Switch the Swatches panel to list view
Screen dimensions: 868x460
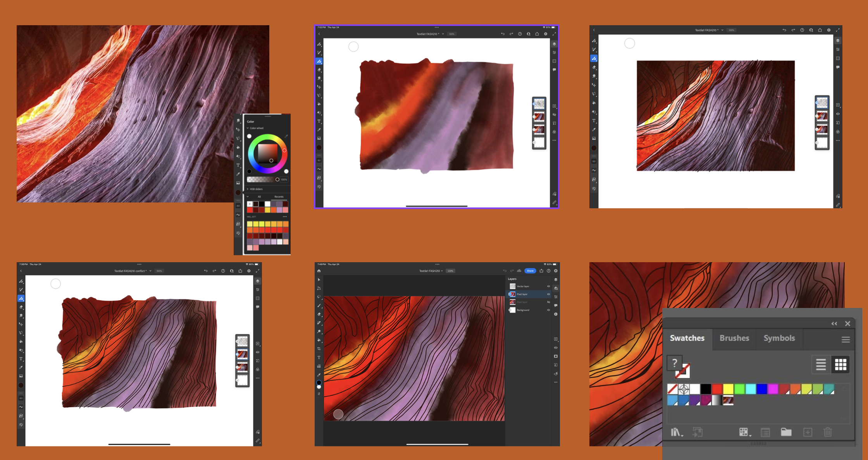tap(821, 365)
